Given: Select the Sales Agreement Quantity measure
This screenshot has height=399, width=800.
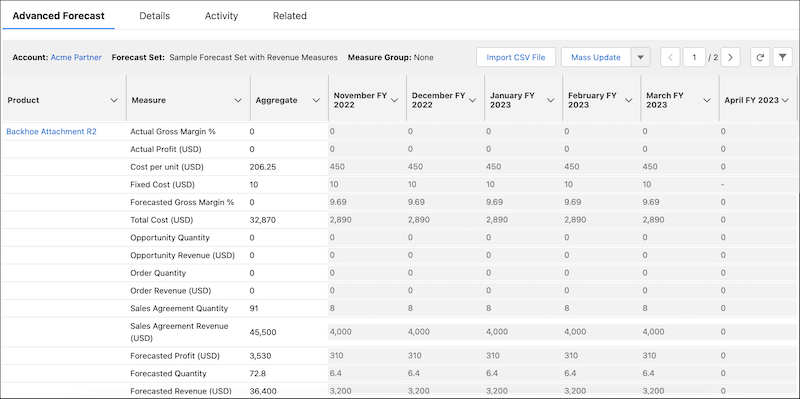Looking at the screenshot, I should pyautogui.click(x=179, y=309).
